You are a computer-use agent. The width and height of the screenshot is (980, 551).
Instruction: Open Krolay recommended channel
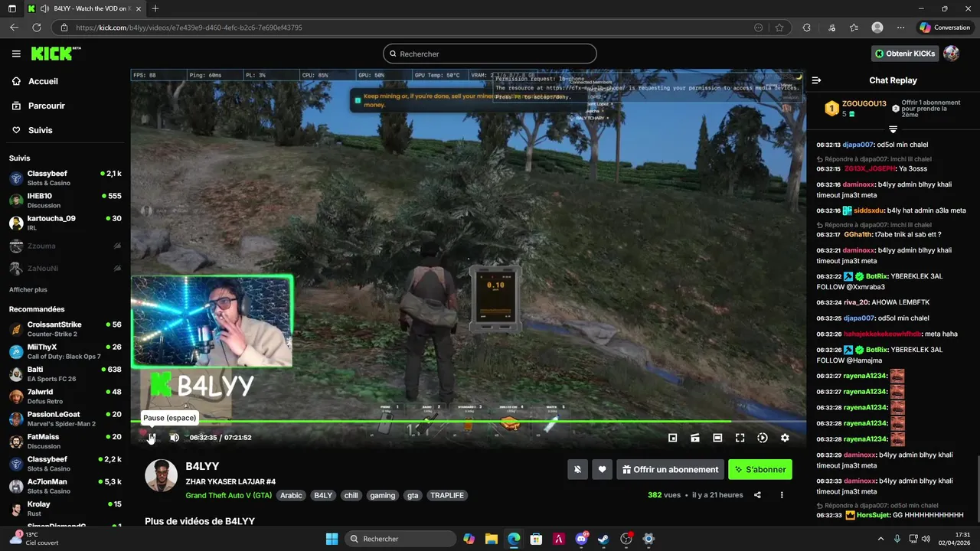65,508
